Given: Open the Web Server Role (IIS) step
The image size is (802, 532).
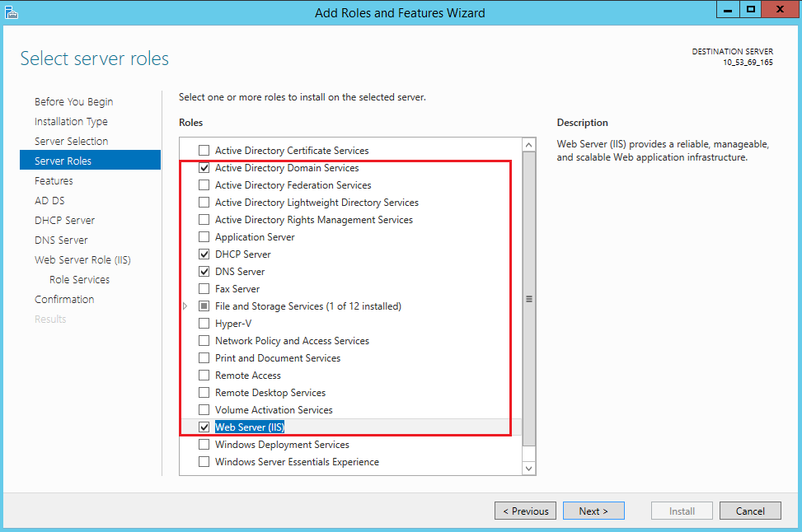Looking at the screenshot, I should tap(82, 259).
